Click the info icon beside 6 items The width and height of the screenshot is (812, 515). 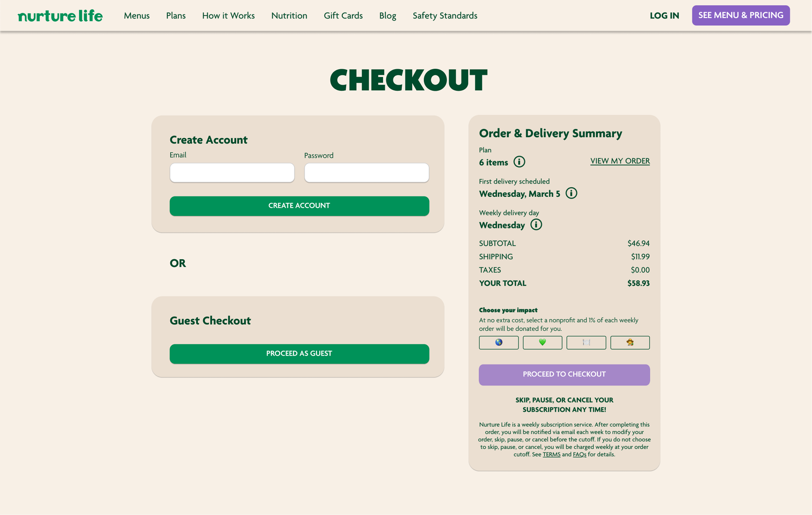pos(519,162)
